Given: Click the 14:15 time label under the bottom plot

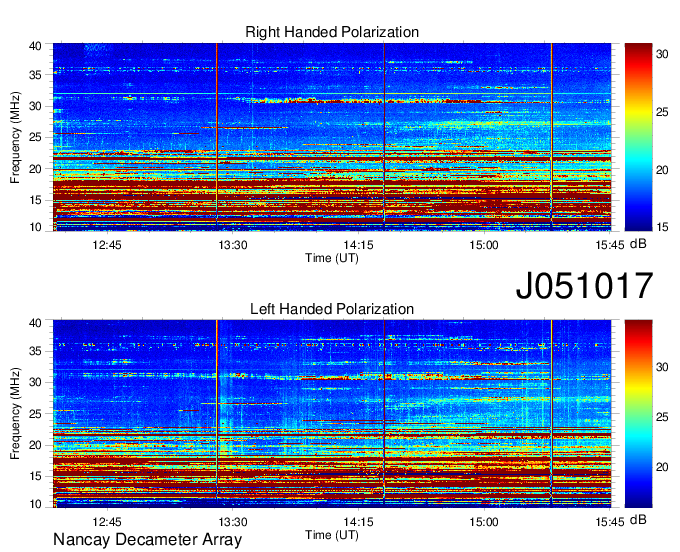Looking at the screenshot, I should 358,522.
